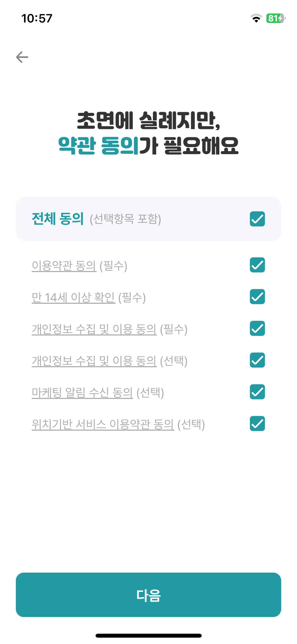Open 위치기반 서비스 이용약관 동의 link
Viewport: 297px width, 644px height.
pos(103,424)
